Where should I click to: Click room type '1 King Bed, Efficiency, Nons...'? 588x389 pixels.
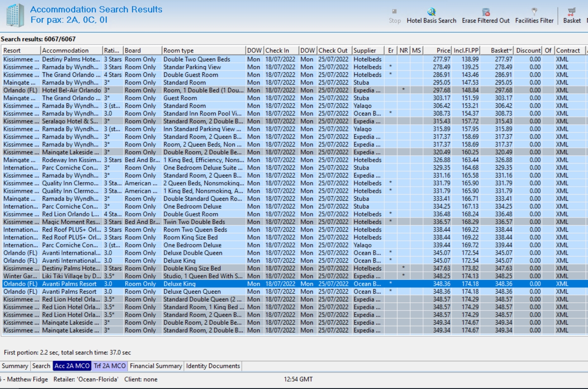pyautogui.click(x=204, y=160)
